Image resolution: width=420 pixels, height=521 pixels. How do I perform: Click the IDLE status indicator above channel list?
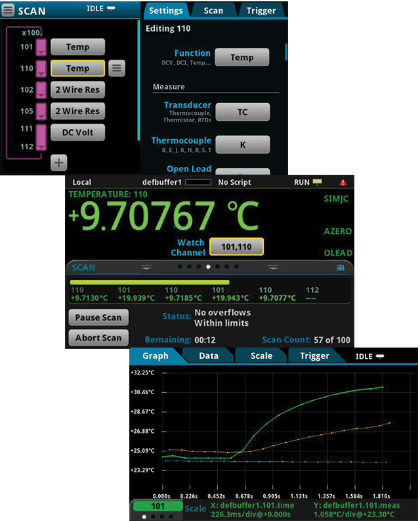[x=100, y=9]
